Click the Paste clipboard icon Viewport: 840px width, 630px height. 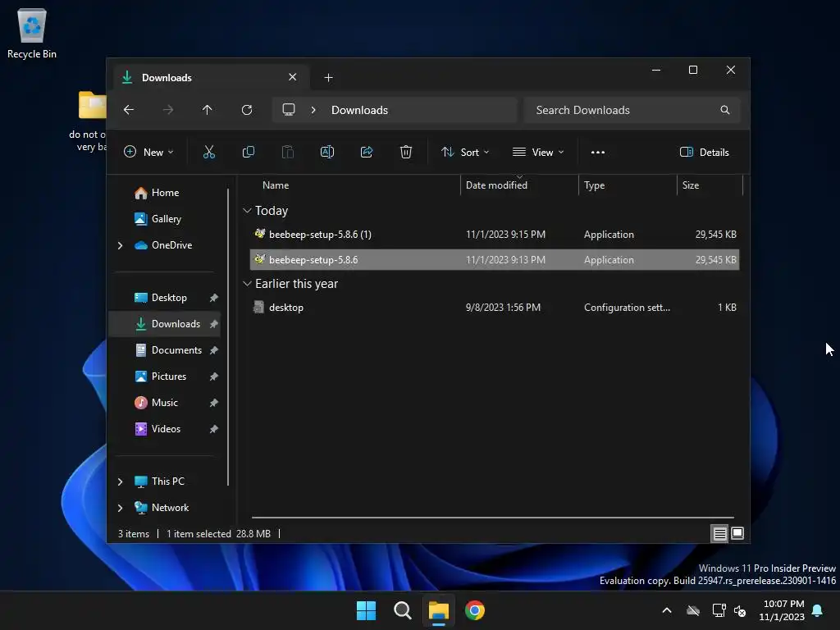pos(288,152)
